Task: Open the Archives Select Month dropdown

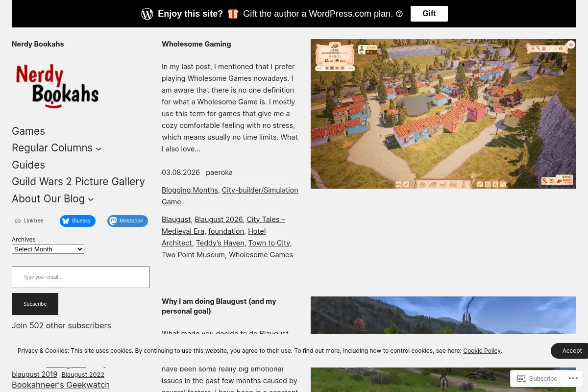Action: [x=48, y=249]
